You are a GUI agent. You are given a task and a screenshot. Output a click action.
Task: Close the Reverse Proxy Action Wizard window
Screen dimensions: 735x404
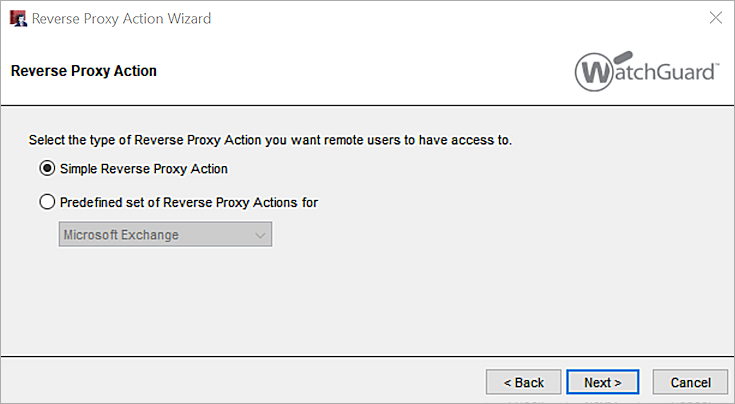pos(715,18)
